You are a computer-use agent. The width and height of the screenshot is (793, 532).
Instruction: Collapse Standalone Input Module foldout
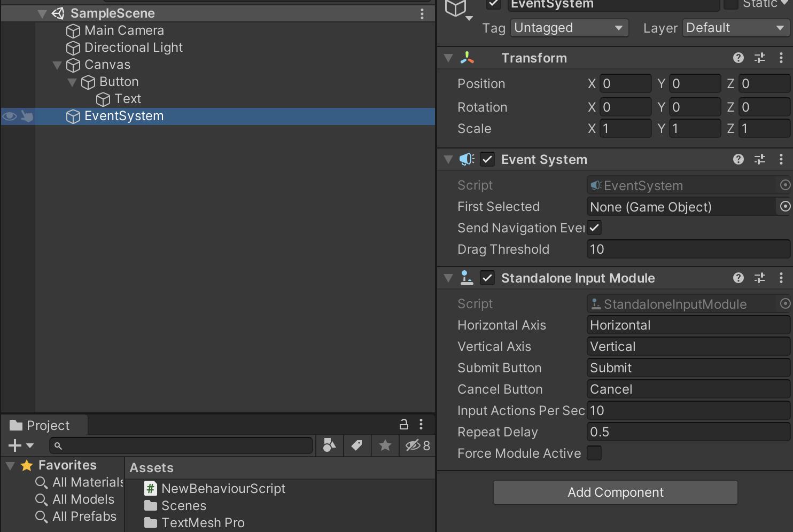click(448, 278)
